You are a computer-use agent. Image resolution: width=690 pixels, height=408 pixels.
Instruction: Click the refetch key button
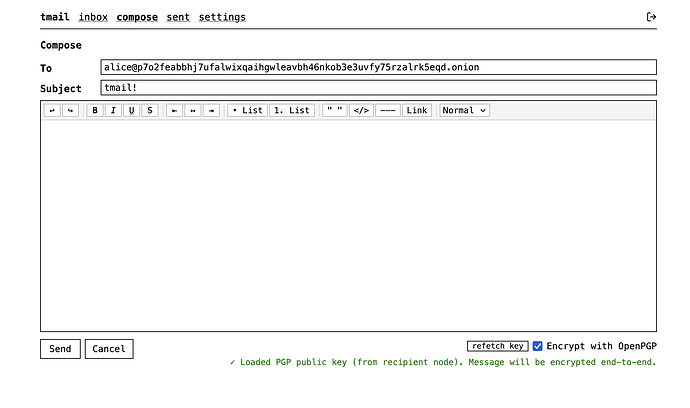[x=498, y=346]
